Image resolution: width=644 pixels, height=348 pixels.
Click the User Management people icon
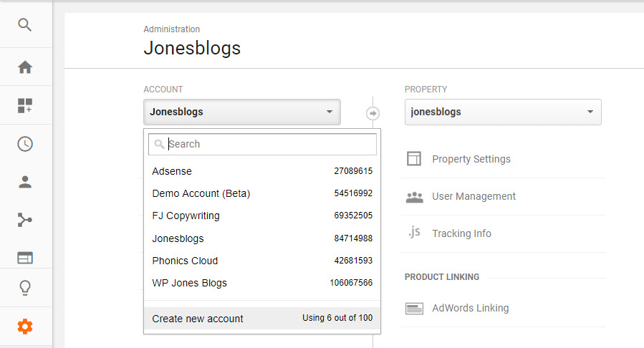pos(415,198)
